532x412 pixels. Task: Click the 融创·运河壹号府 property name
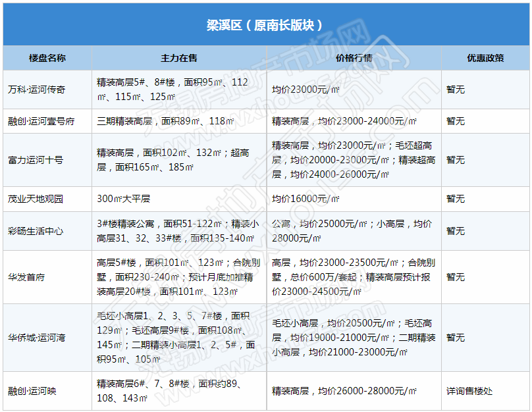coord(41,121)
